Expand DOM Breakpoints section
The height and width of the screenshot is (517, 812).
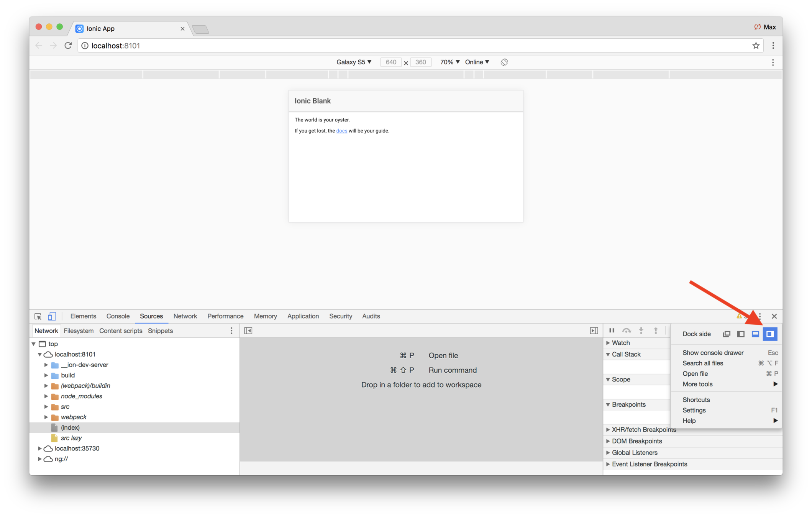[x=608, y=441]
